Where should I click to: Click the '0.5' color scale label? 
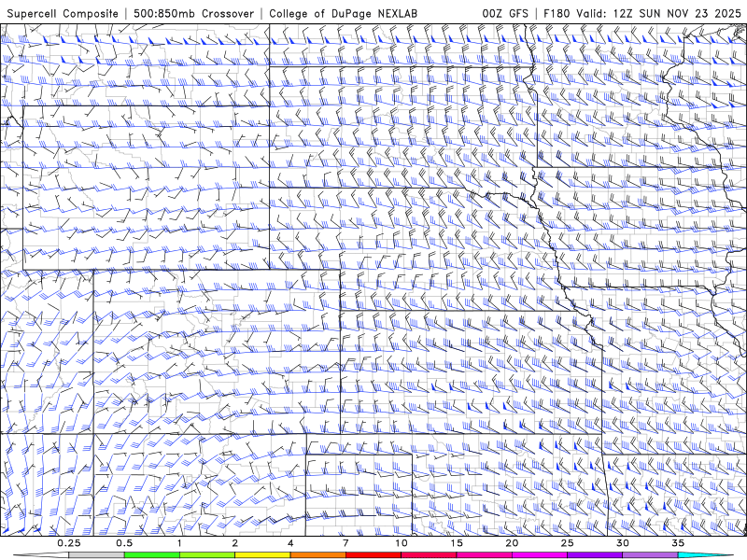[124, 543]
